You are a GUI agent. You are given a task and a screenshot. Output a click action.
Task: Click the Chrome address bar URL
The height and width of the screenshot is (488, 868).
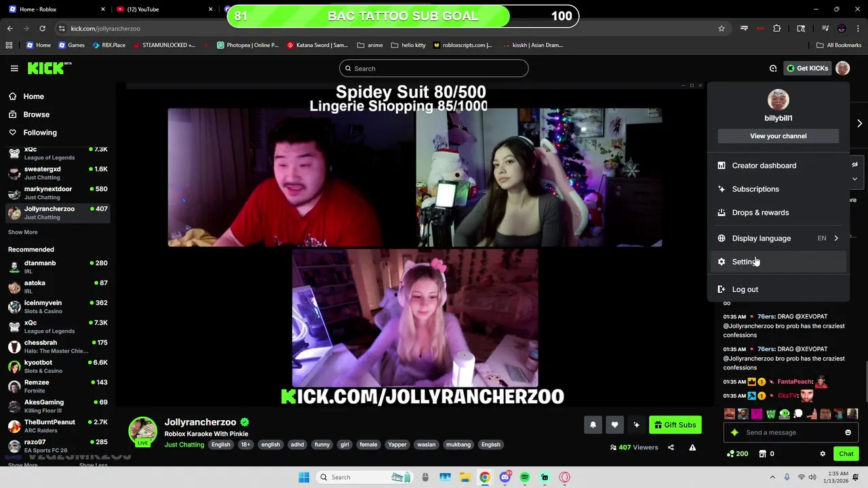pyautogui.click(x=106, y=28)
